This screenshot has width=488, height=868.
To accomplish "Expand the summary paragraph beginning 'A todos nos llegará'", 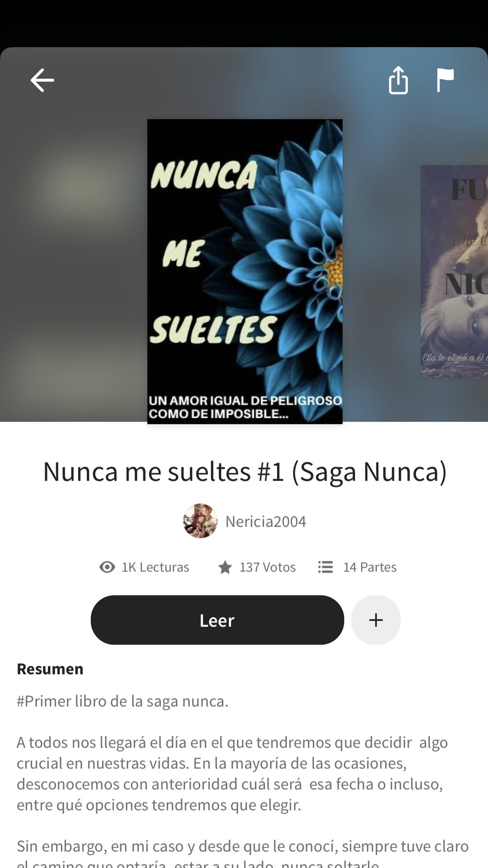I will pos(232,774).
